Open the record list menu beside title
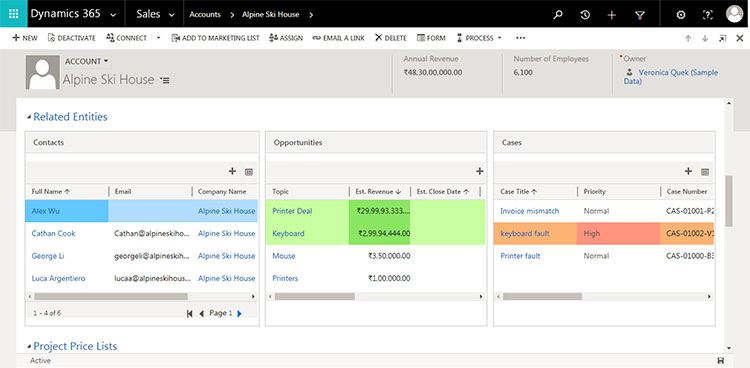The image size is (750, 368). (x=165, y=80)
